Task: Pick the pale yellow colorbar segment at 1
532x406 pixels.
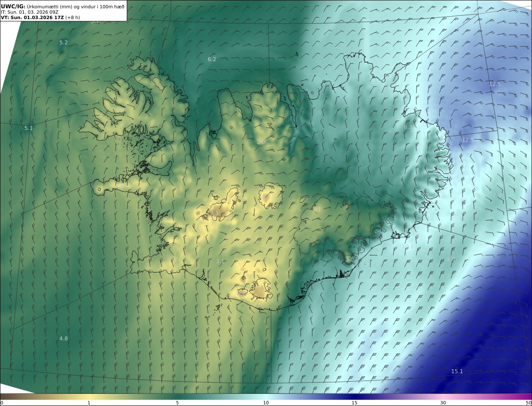Action: 89,396
